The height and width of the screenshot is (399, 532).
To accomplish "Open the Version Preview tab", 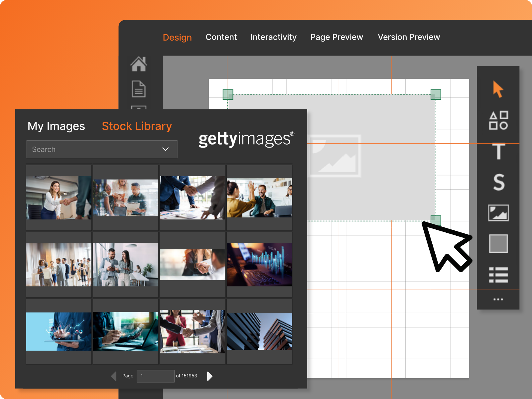I will click(x=409, y=37).
